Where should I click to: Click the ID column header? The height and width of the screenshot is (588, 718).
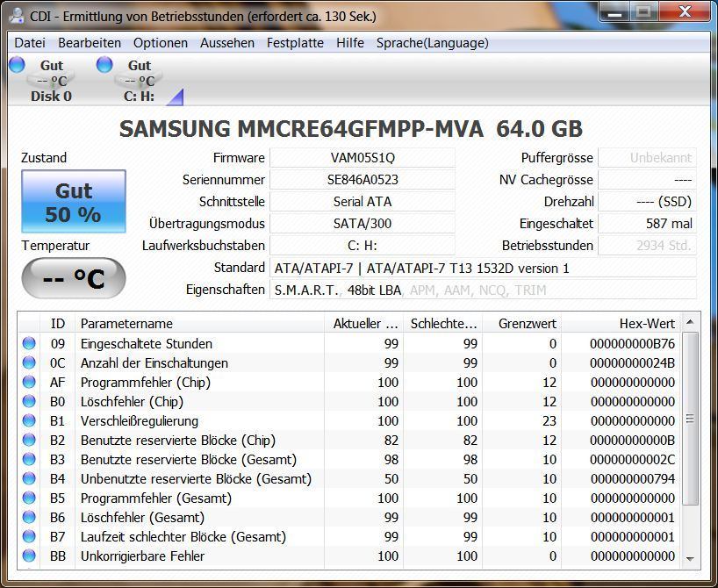[x=58, y=323]
